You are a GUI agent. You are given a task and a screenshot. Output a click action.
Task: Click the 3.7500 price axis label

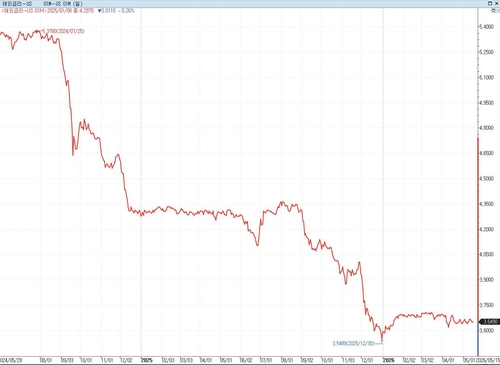(487, 305)
